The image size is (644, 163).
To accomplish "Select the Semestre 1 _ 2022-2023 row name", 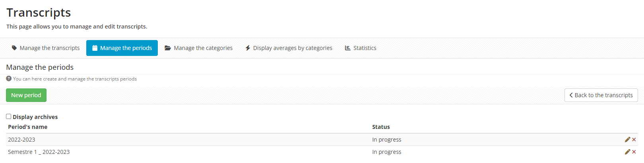I will pyautogui.click(x=39, y=152).
